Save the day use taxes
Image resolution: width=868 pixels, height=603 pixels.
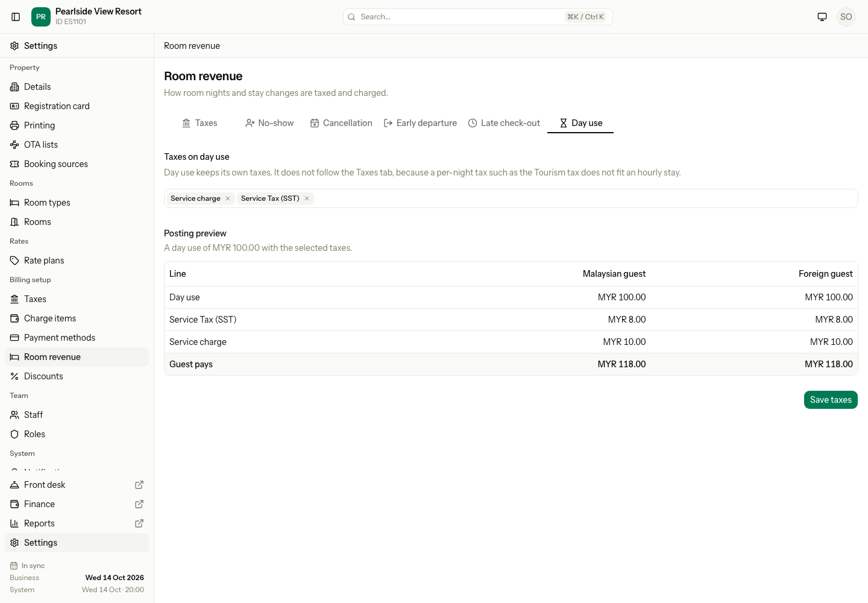pyautogui.click(x=831, y=400)
